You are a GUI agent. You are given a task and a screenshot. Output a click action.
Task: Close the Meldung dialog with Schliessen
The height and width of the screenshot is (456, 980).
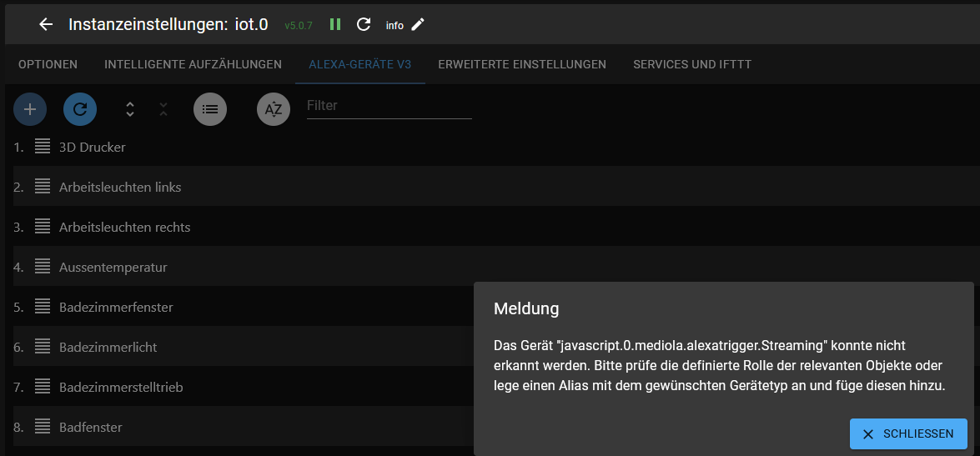[x=908, y=434]
